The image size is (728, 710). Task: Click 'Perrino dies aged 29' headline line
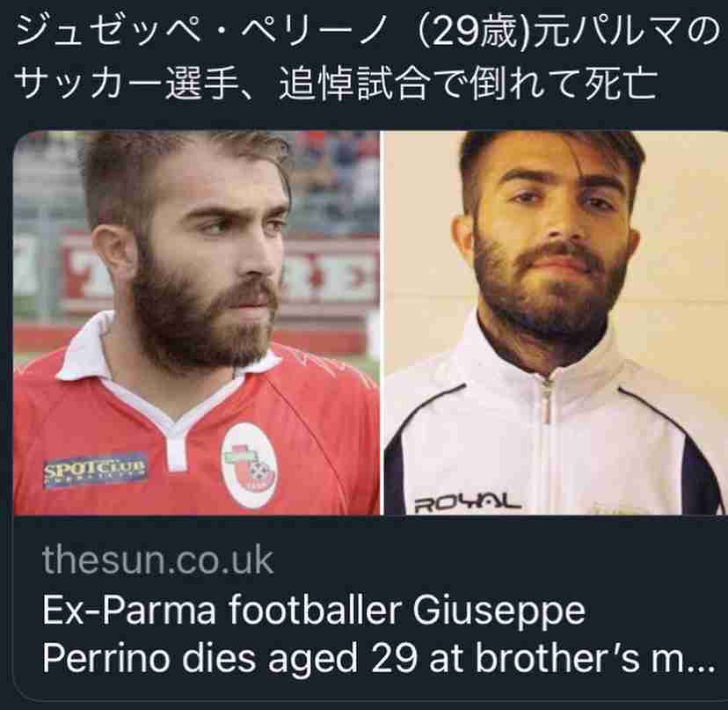point(229,657)
